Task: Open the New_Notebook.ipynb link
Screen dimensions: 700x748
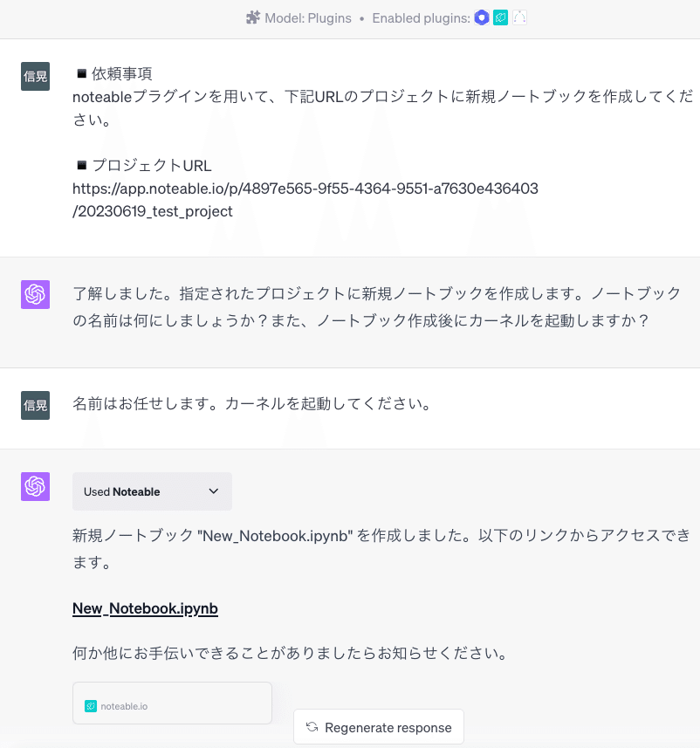Action: tap(145, 607)
